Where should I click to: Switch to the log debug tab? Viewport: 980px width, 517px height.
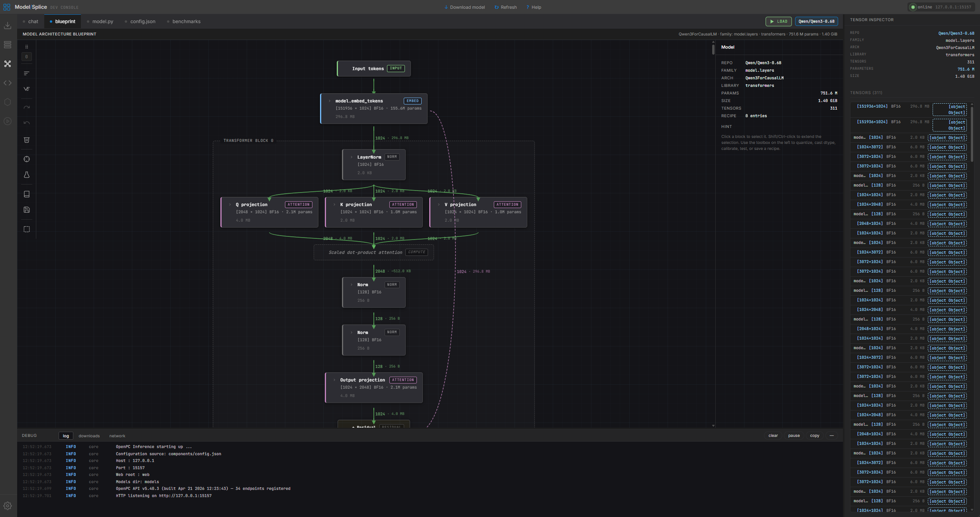[66, 436]
